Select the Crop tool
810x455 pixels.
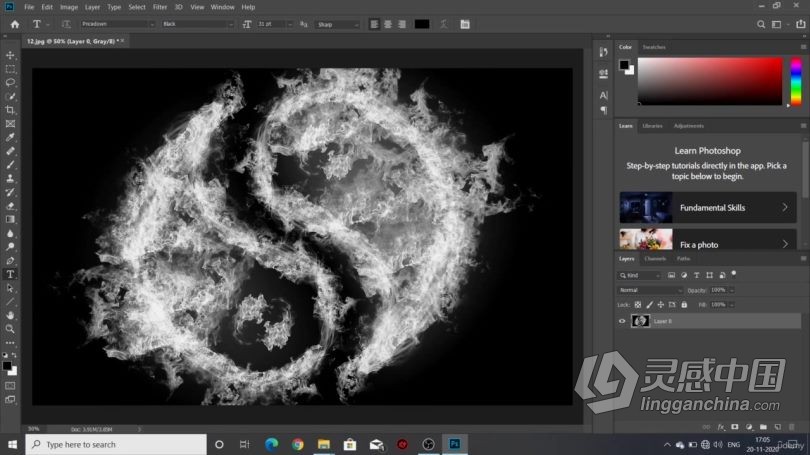tap(11, 110)
